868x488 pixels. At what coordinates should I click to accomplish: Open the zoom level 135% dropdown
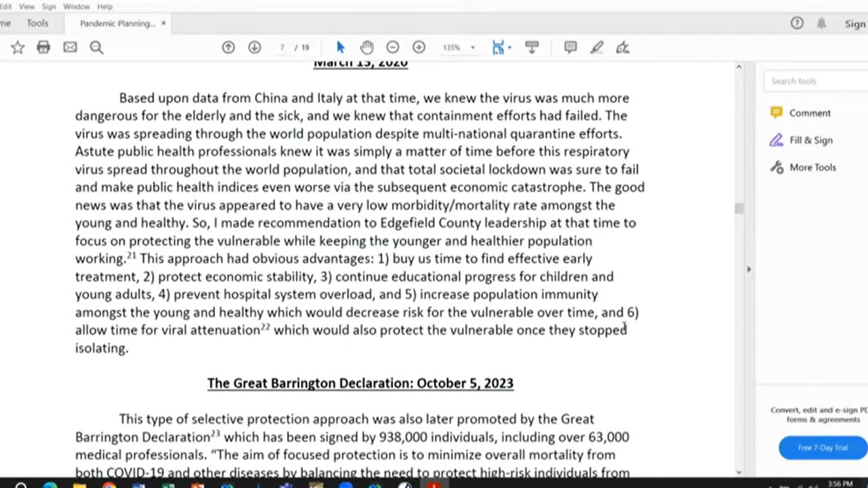458,47
